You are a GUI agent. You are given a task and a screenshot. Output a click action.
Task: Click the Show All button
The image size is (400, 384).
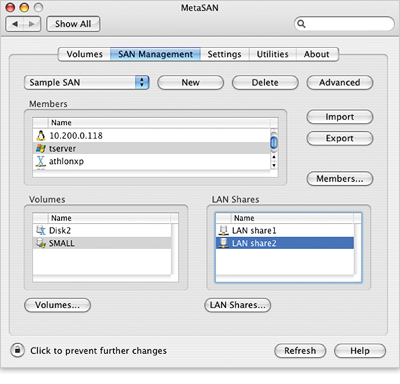pos(73,24)
